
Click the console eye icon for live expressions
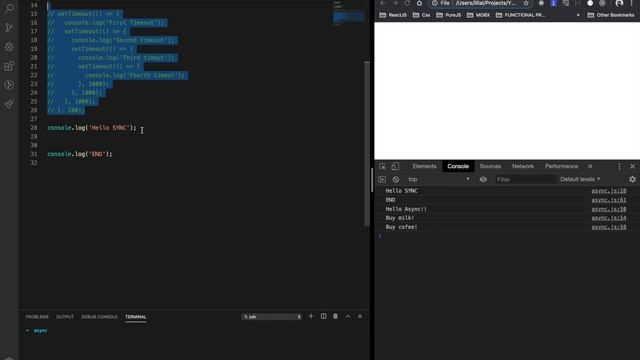tap(483, 180)
